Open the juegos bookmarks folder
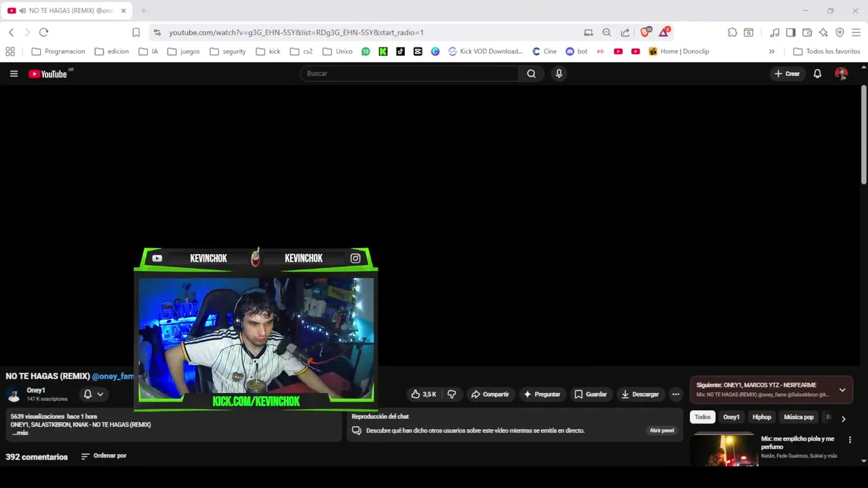 click(x=183, y=52)
